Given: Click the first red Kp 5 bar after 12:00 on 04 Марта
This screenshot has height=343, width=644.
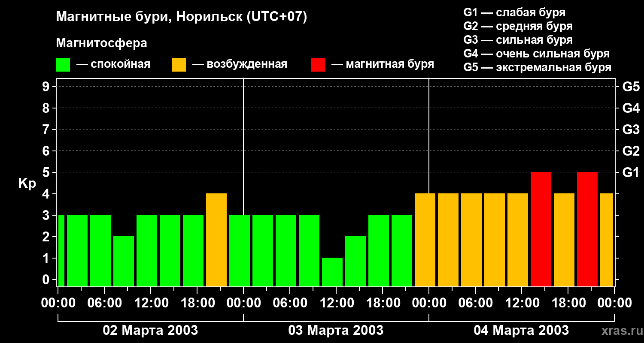Looking at the screenshot, I should click(x=541, y=229).
